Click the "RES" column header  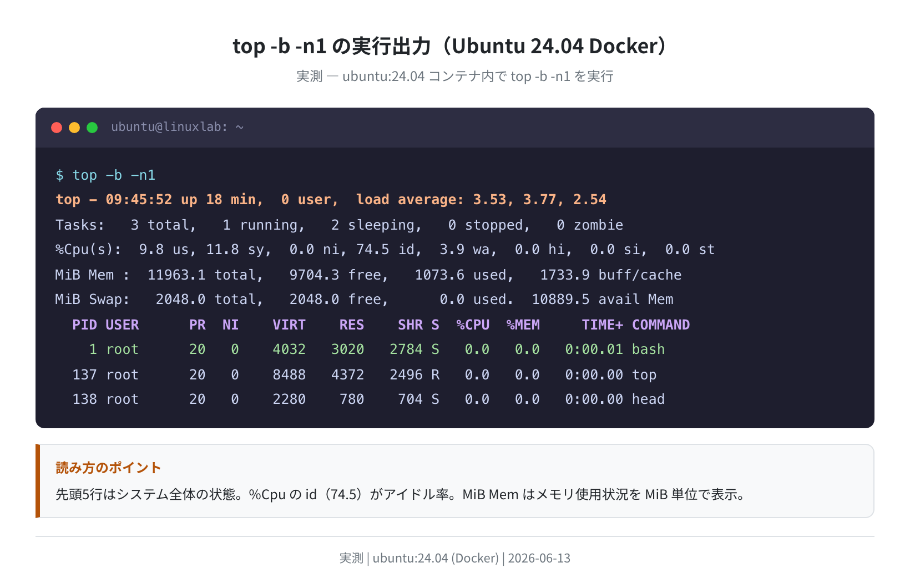[x=352, y=325]
